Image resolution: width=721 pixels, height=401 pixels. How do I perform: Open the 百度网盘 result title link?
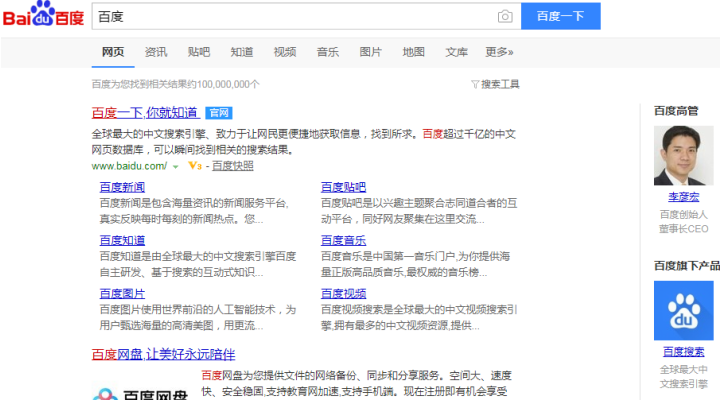[x=163, y=354]
